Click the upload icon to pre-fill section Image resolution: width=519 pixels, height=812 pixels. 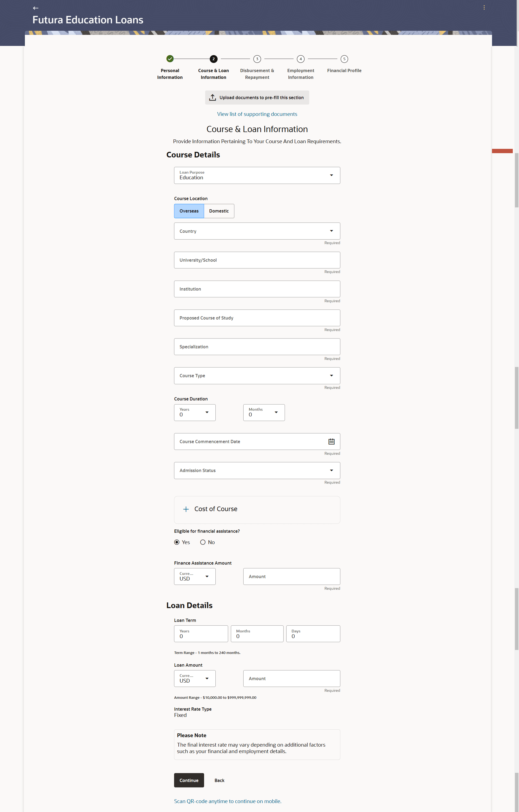[212, 98]
